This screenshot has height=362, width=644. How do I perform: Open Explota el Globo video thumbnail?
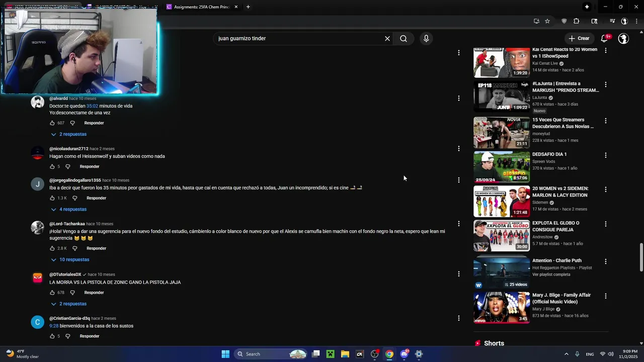click(x=502, y=235)
